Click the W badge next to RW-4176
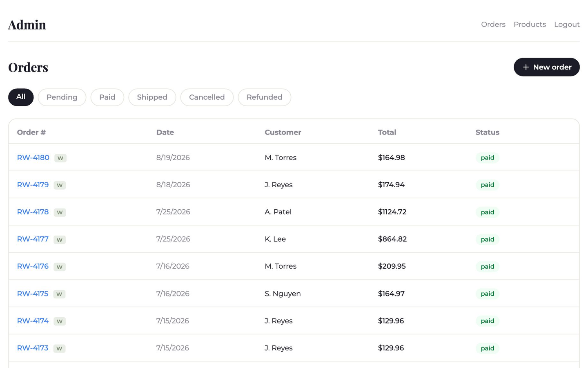Image resolution: width=588 pixels, height=368 pixels. coord(60,267)
